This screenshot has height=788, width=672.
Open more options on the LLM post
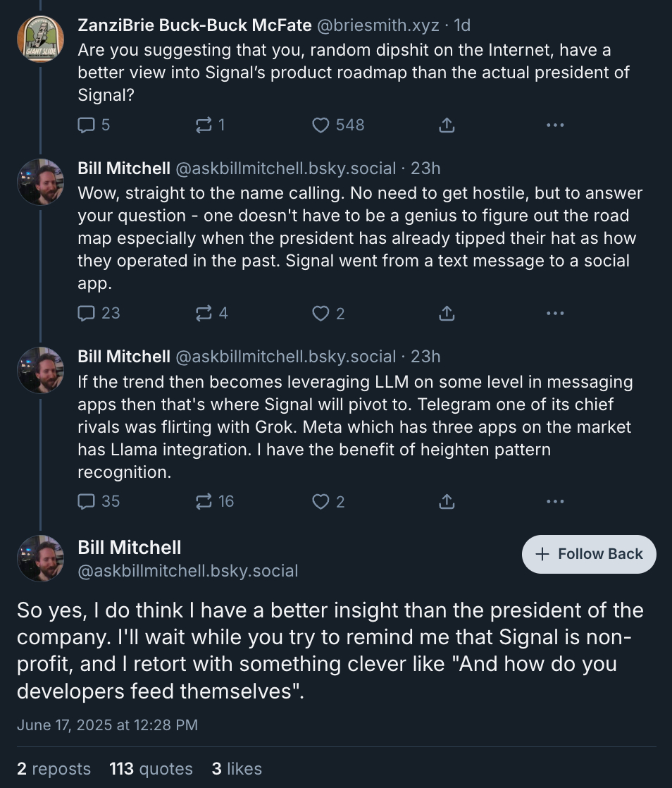[x=554, y=501]
